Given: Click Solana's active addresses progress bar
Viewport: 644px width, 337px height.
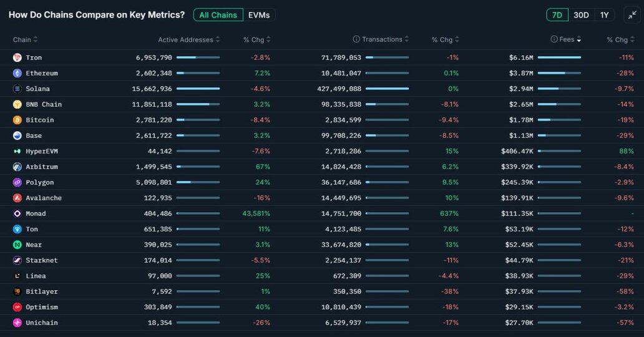Looking at the screenshot, I should [198, 89].
